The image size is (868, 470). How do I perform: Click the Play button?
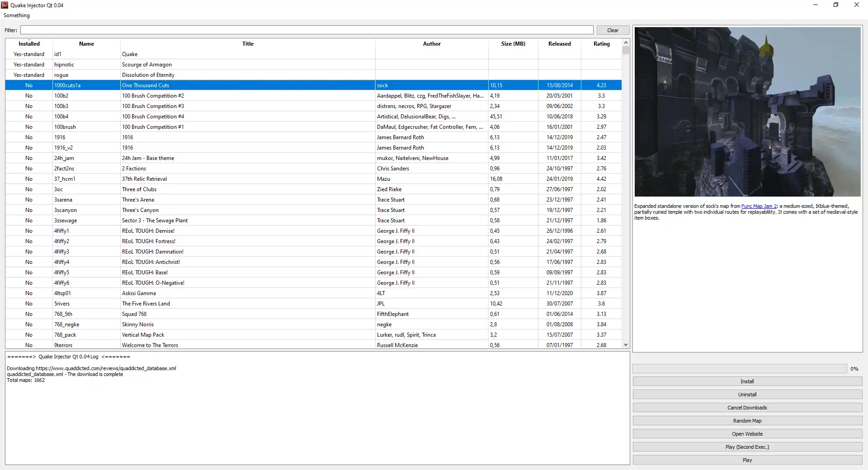[747, 460]
